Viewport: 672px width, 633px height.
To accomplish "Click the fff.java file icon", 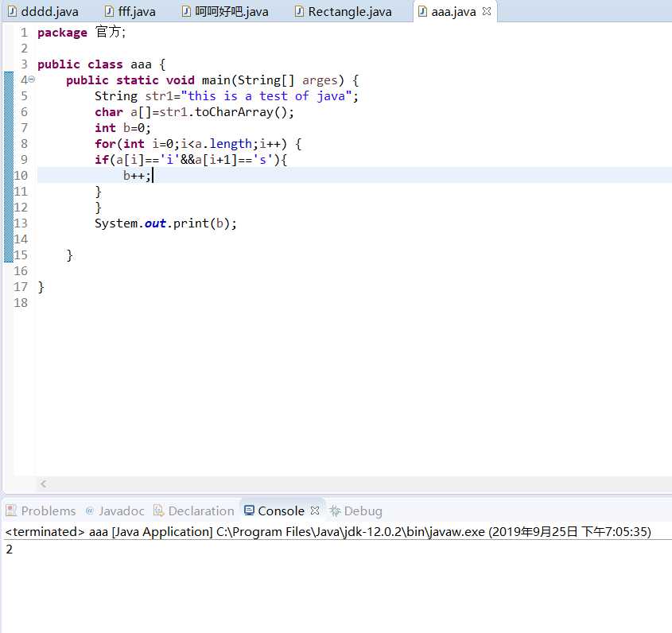I will coord(109,12).
